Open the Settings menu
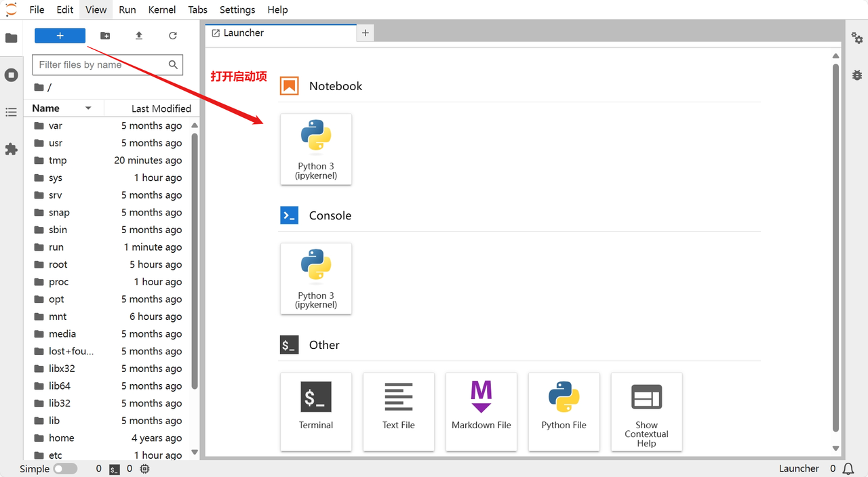 click(x=237, y=9)
